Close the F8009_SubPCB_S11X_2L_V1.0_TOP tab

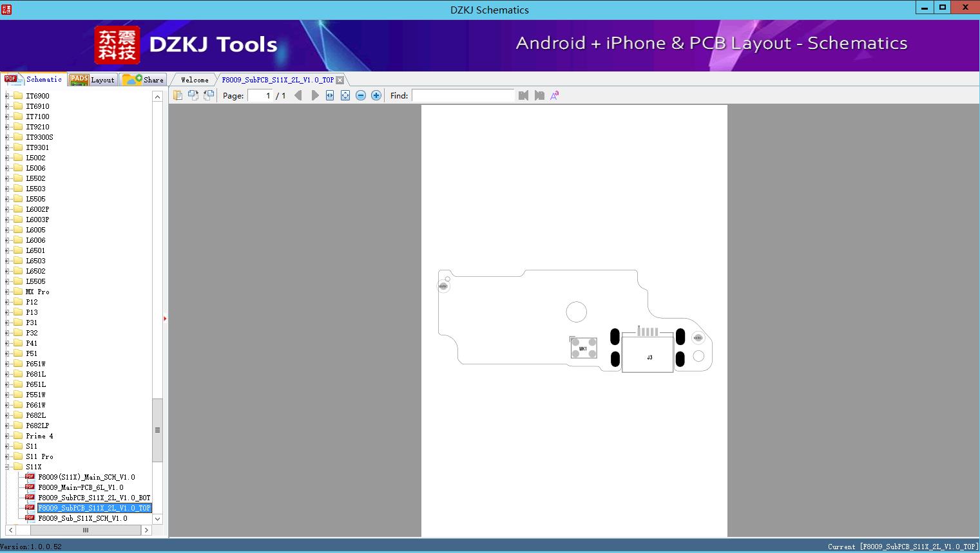coord(340,80)
